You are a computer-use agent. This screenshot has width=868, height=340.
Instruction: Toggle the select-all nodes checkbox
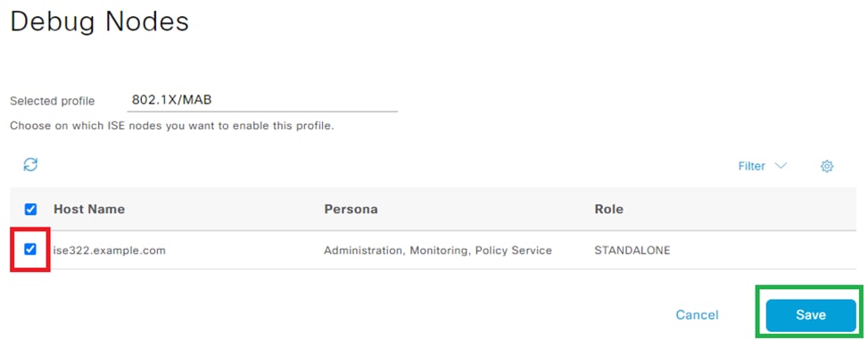coord(31,210)
